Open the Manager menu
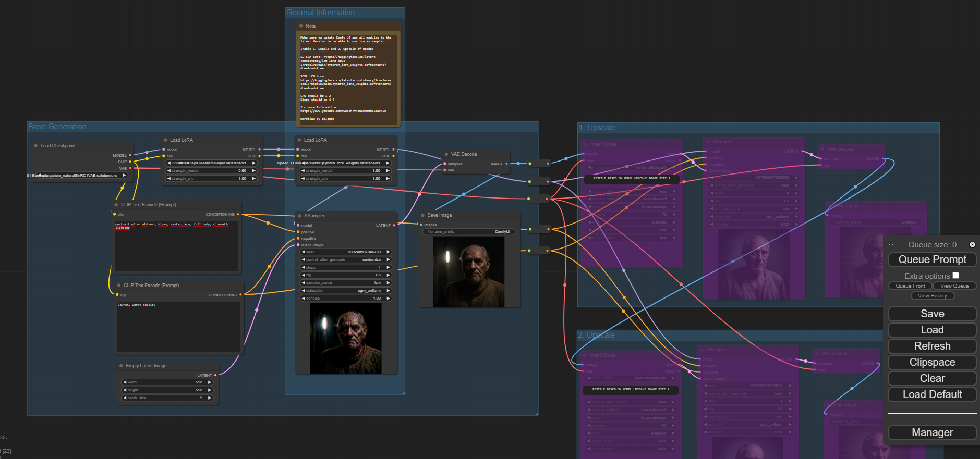Viewport: 980px width, 459px height. 932,432
